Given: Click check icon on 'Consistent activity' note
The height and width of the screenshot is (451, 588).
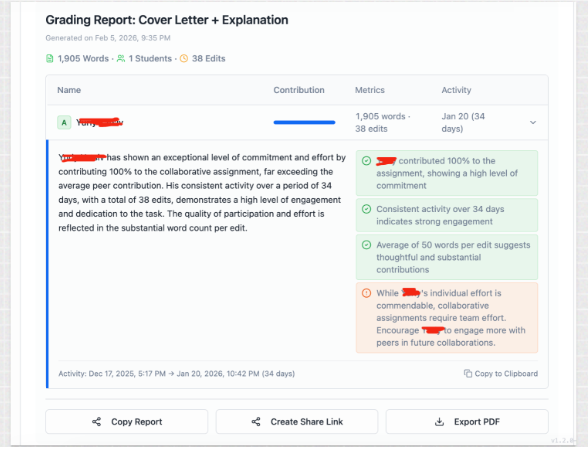Looking at the screenshot, I should pos(366,209).
